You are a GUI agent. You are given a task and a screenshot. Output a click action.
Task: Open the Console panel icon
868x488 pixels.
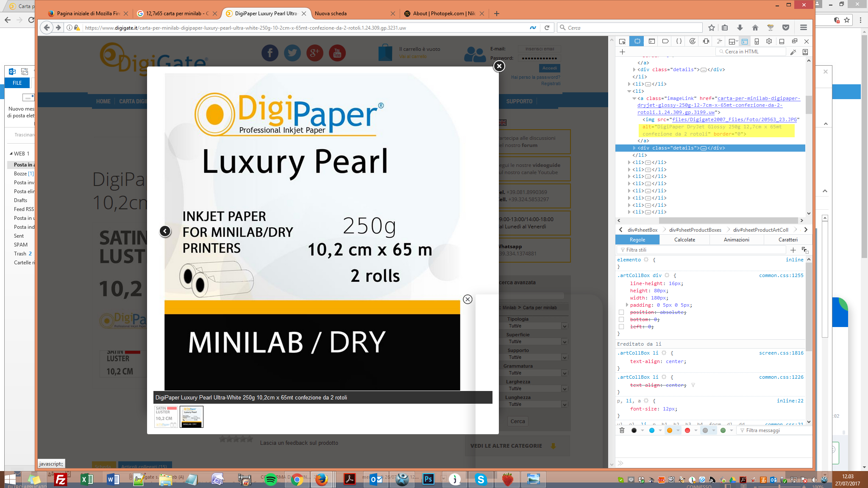652,41
